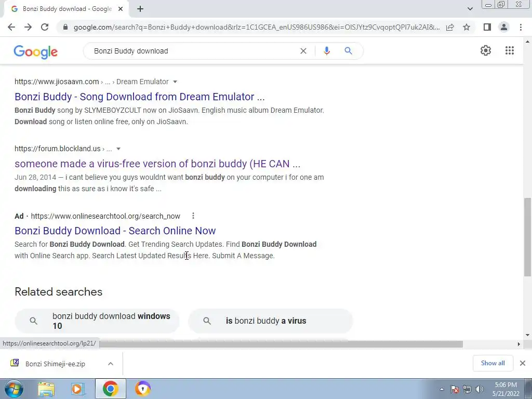The height and width of the screenshot is (399, 532).
Task: Select the Bonzi Buddy download browser tab
Action: [x=66, y=9]
